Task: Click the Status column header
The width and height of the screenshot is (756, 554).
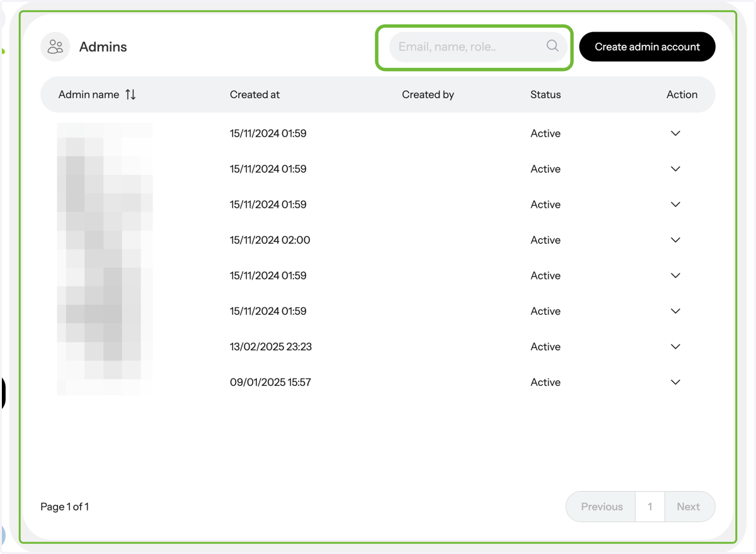Action: (546, 94)
